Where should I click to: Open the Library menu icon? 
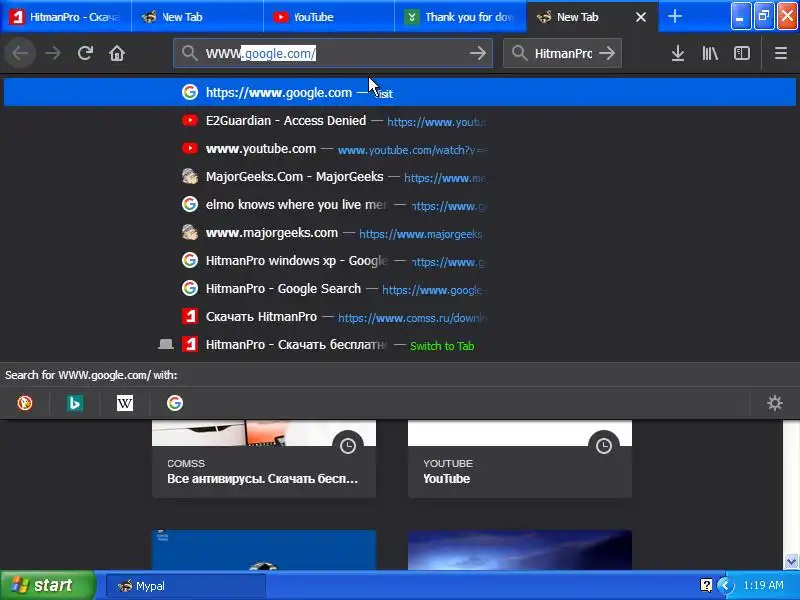pos(710,53)
